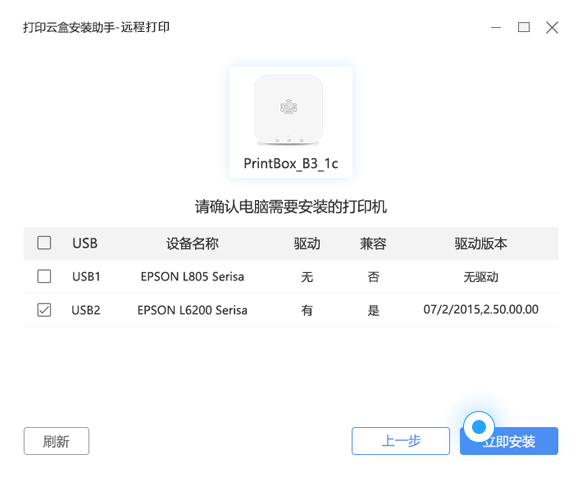Screen dimensions: 581x486
Task: Select the PrintBox_B3_1c device card label
Action: 291,163
